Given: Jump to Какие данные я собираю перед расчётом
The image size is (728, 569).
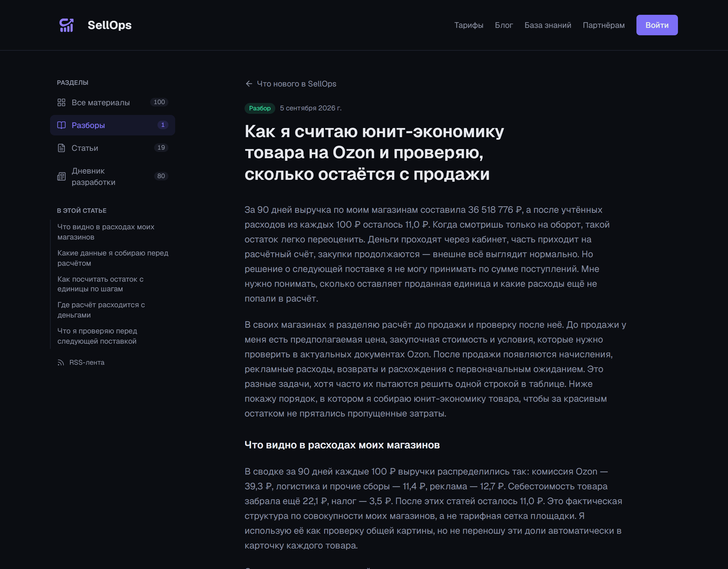Looking at the screenshot, I should (113, 258).
